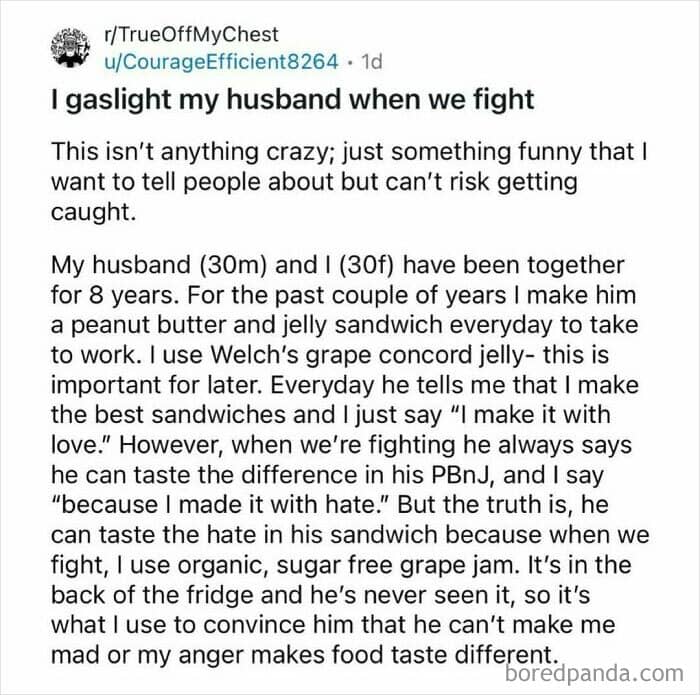Click the "1d" post timestamp
The image size is (700, 695).
pyautogui.click(x=371, y=62)
